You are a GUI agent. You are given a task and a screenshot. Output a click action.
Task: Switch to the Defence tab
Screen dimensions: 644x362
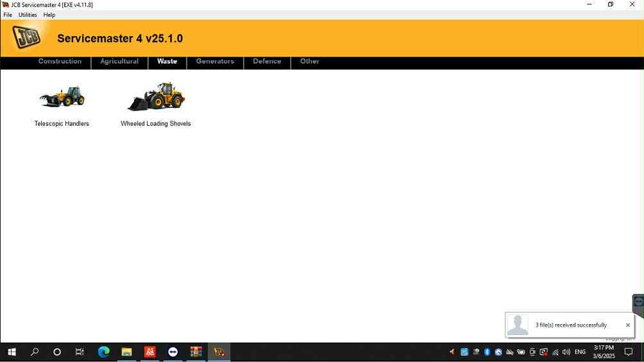click(x=267, y=61)
